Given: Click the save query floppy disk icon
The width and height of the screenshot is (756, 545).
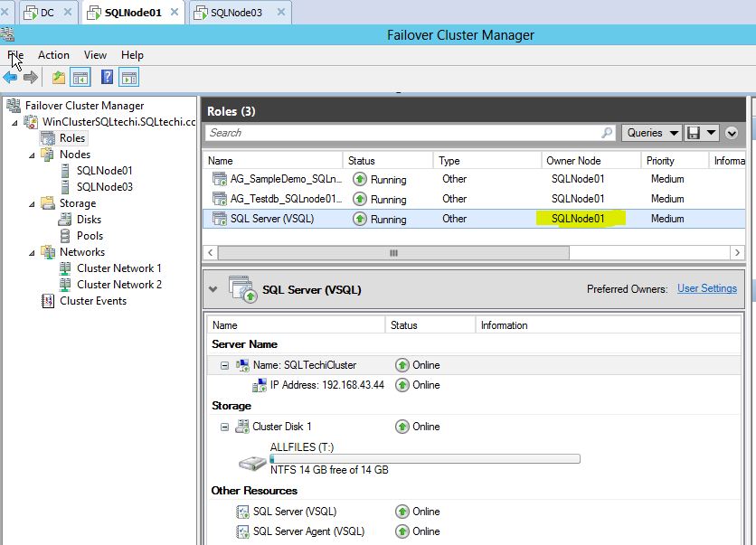Looking at the screenshot, I should coord(694,133).
